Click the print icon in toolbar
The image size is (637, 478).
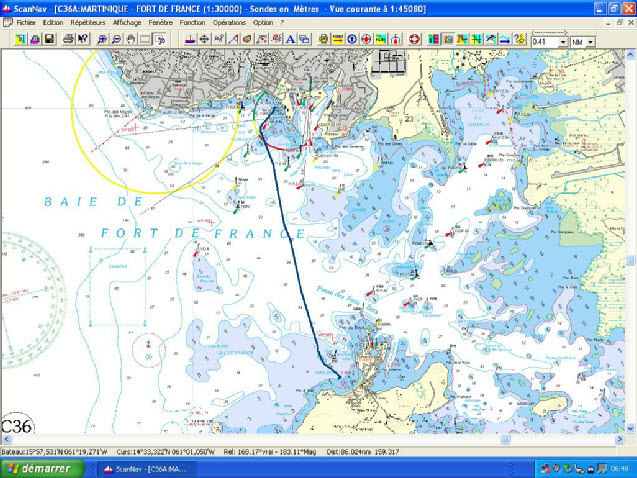point(68,39)
